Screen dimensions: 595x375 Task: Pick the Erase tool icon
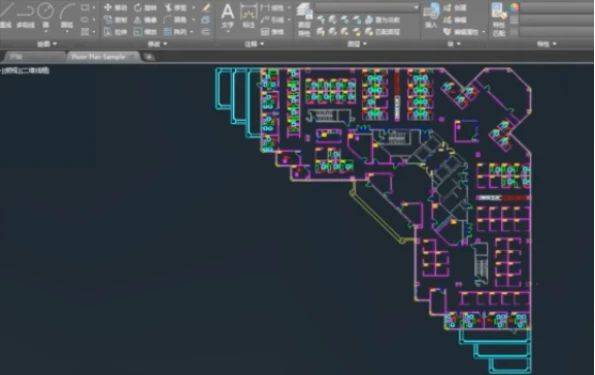coord(206,8)
